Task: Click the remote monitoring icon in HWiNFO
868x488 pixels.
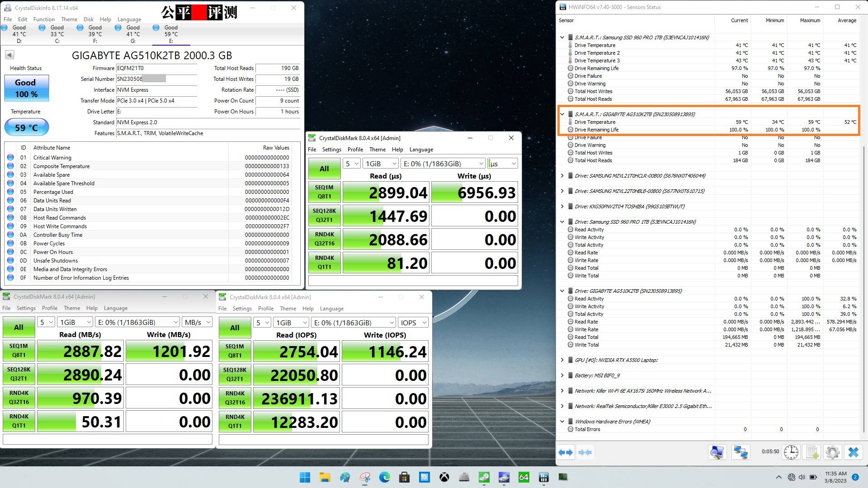Action: click(x=740, y=452)
